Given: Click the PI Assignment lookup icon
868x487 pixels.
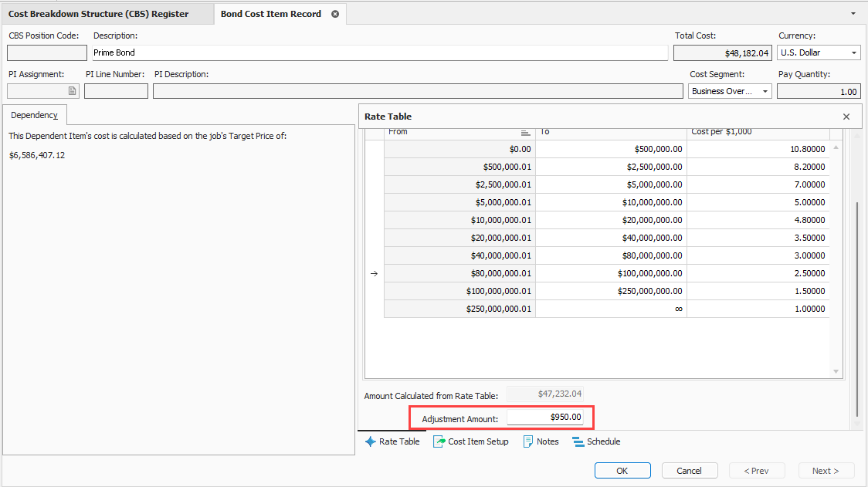Looking at the screenshot, I should [73, 91].
